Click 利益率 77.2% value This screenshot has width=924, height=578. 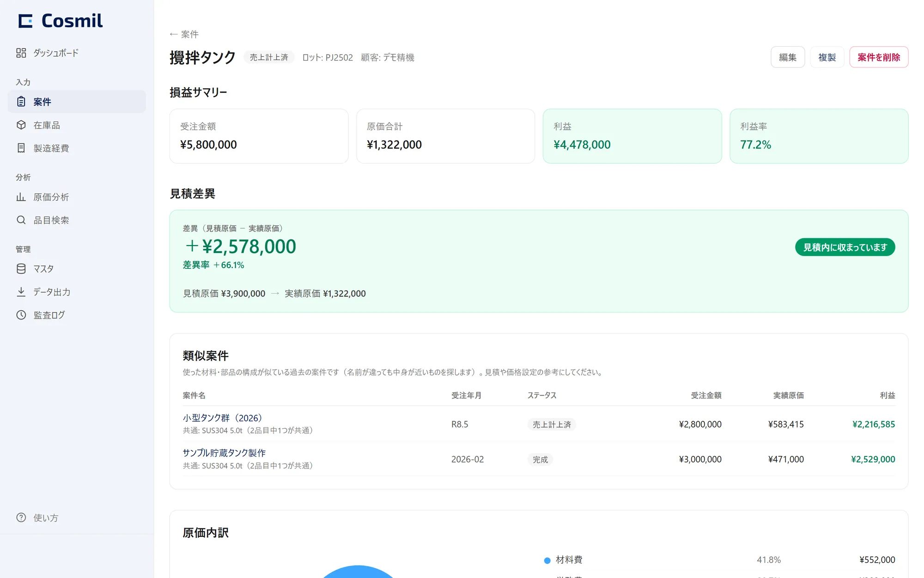coord(755,145)
